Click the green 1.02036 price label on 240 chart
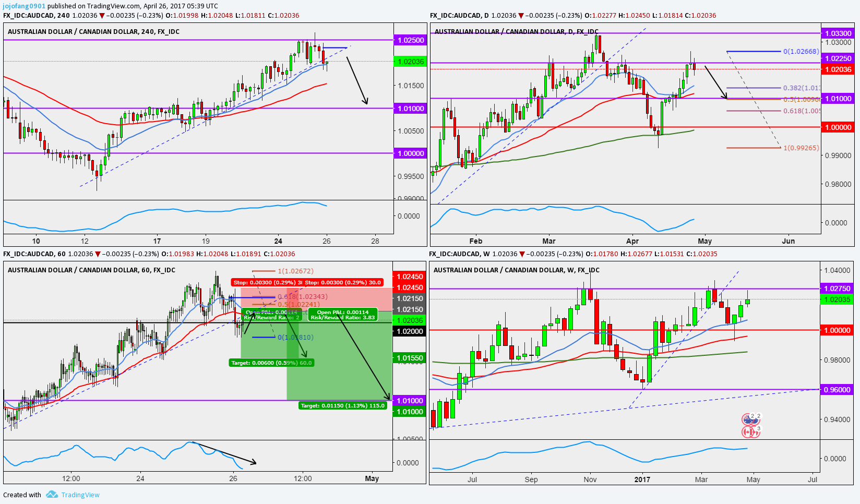This screenshot has width=860, height=504. tap(411, 62)
